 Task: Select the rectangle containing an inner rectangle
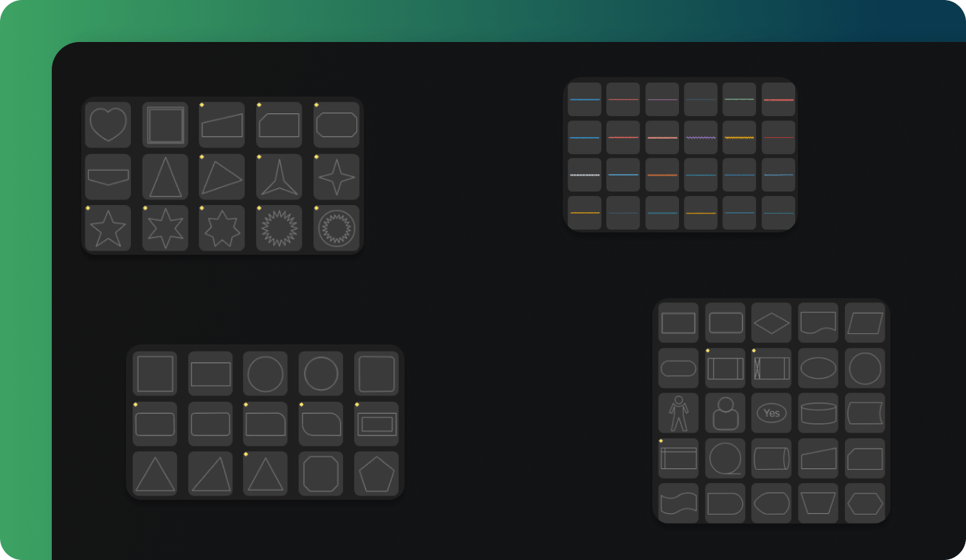coord(377,424)
